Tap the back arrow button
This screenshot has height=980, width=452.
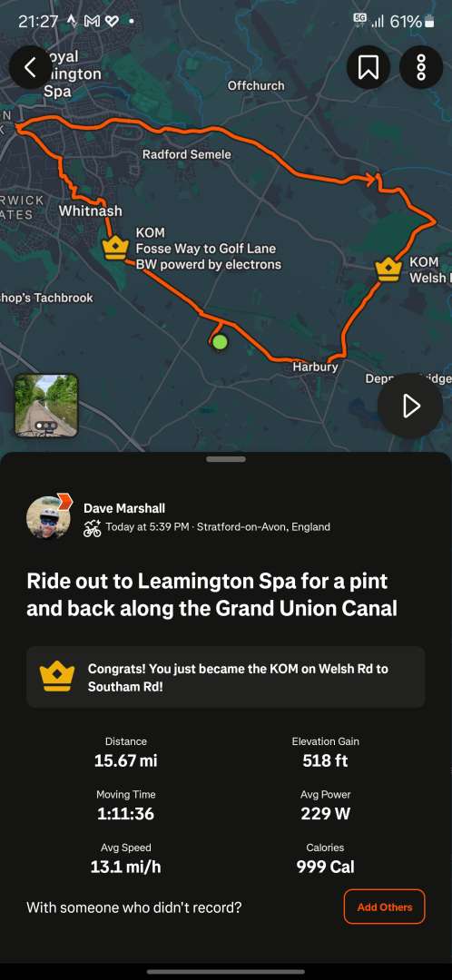click(x=31, y=67)
